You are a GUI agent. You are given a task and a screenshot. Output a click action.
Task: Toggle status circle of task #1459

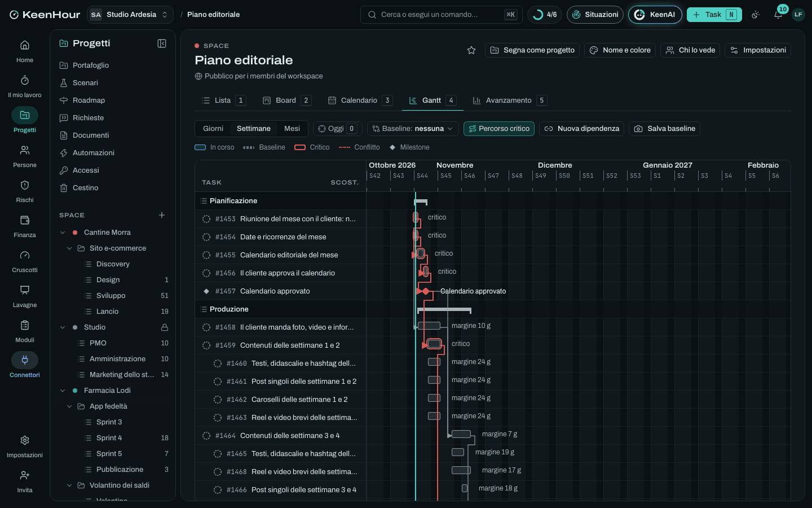(206, 345)
